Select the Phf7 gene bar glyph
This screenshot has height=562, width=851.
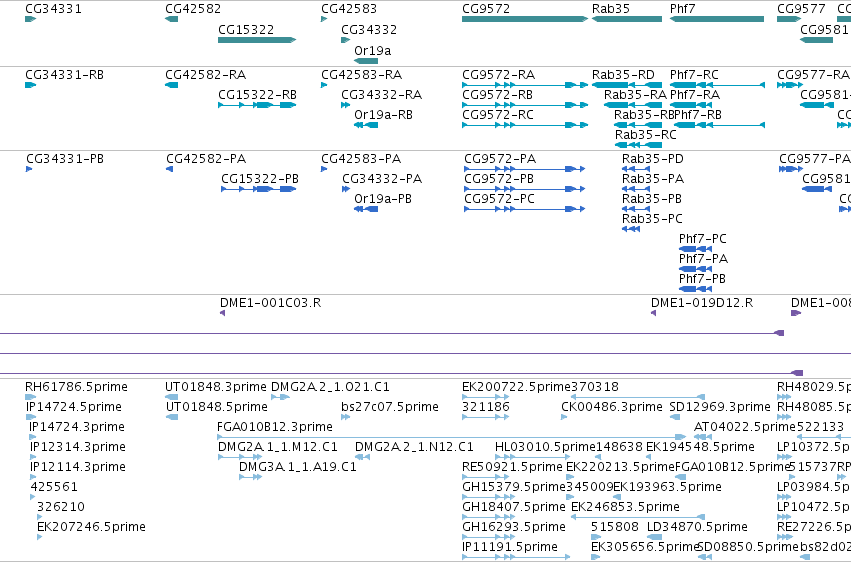coord(717,19)
